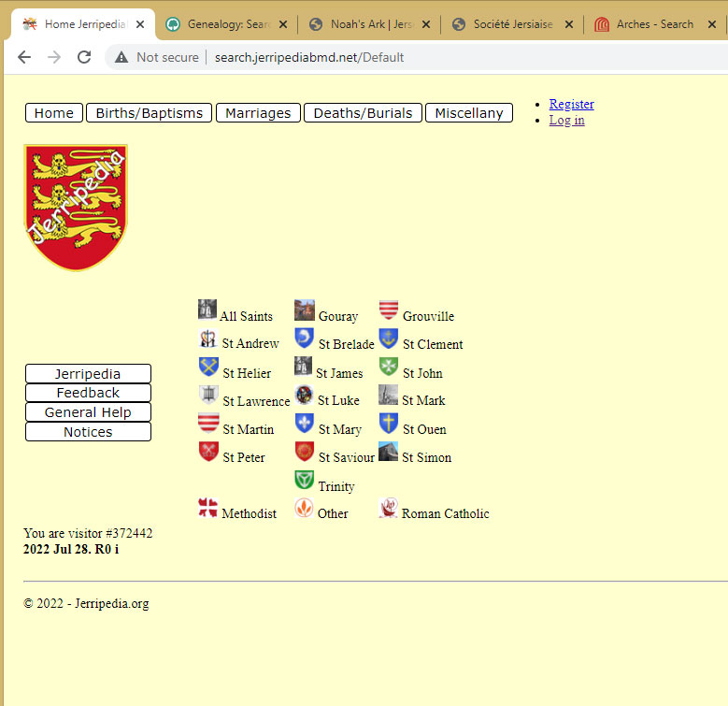Click the St Saviour red crest icon
The image size is (728, 706).
[304, 452]
